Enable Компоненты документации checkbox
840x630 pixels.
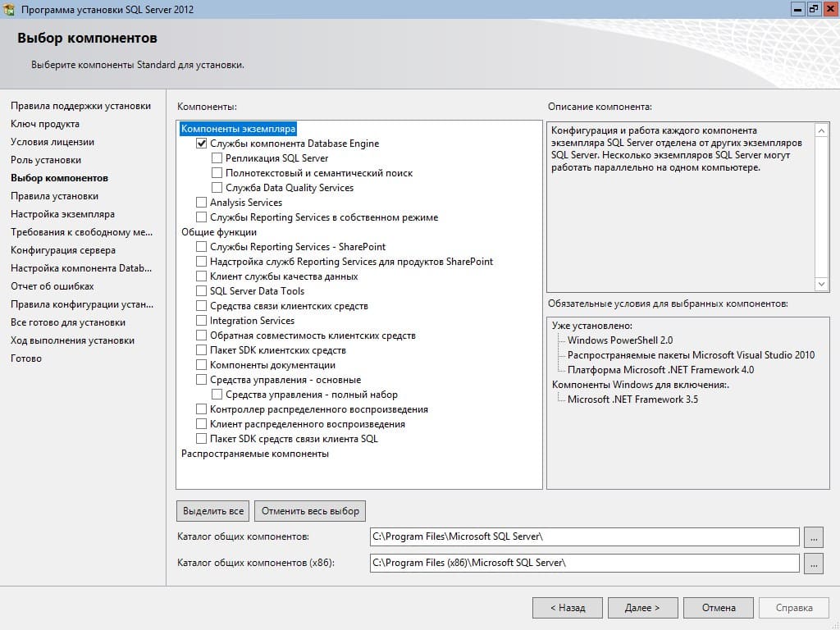[x=202, y=365]
